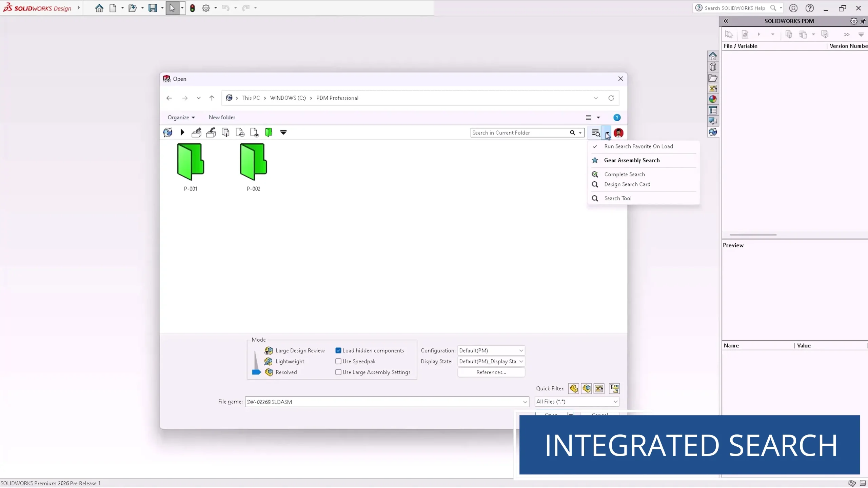The image size is (868, 488).
Task: Open the PDM Search tool icon beside the search box
Action: [596, 133]
